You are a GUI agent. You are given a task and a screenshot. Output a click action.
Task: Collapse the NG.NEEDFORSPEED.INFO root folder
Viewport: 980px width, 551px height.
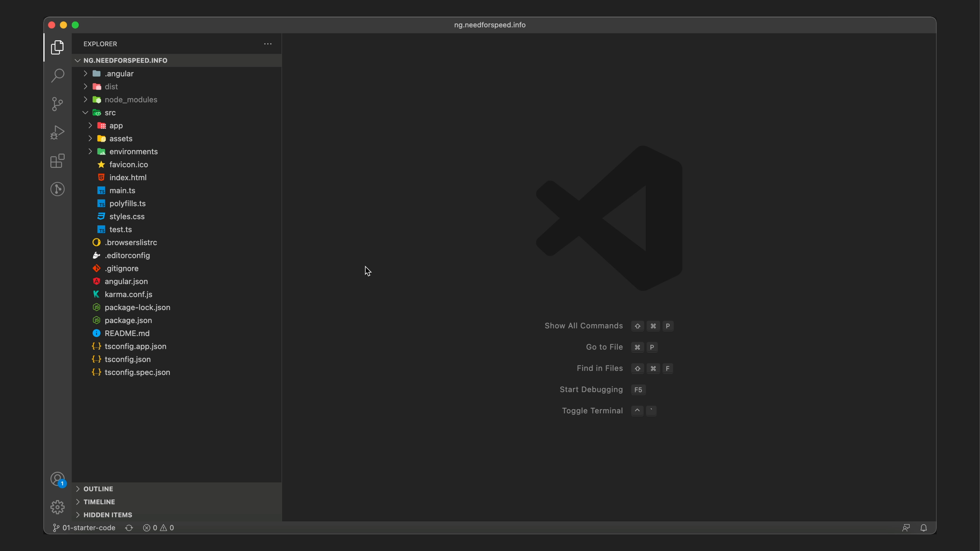[x=177, y=60]
